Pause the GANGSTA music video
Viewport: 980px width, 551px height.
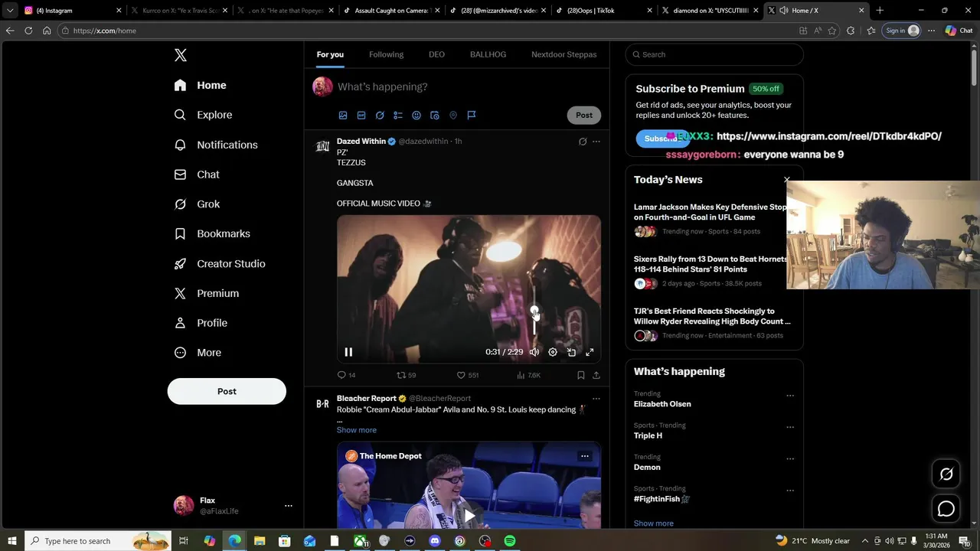tap(348, 352)
